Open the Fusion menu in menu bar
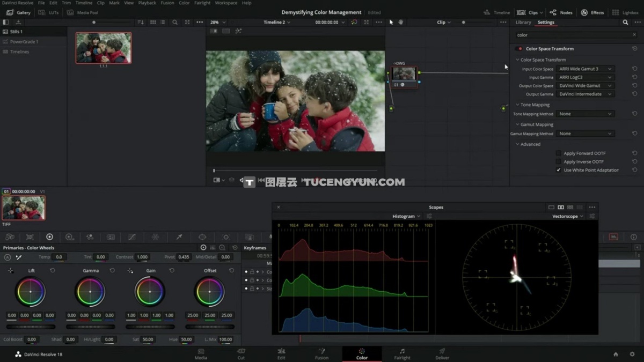Screen dimensions: 644x362 167,3
